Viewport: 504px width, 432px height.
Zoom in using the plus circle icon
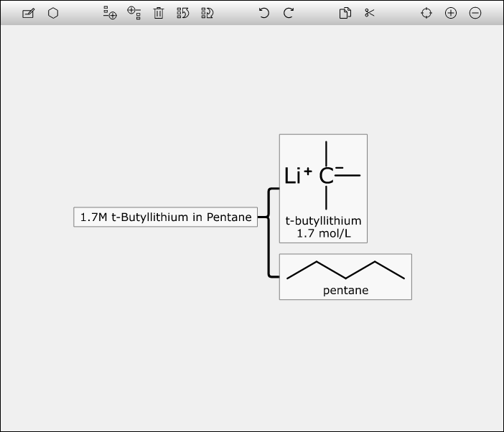[451, 13]
